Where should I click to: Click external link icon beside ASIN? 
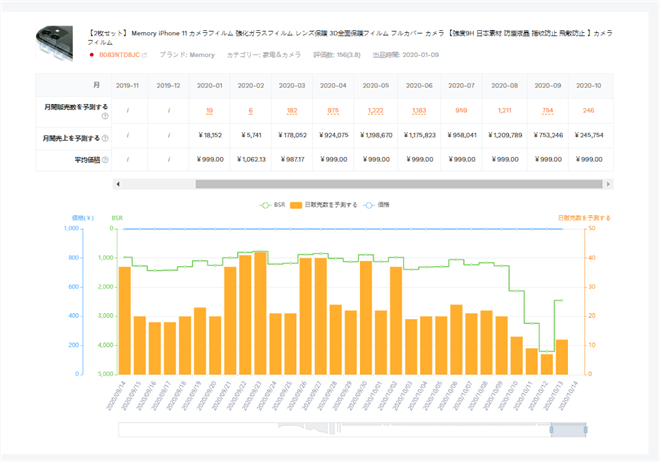(144, 55)
